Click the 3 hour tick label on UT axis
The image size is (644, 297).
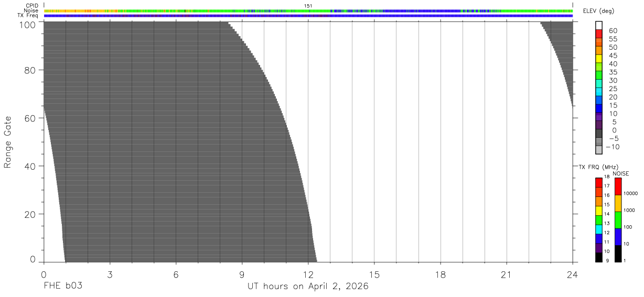pos(110,274)
